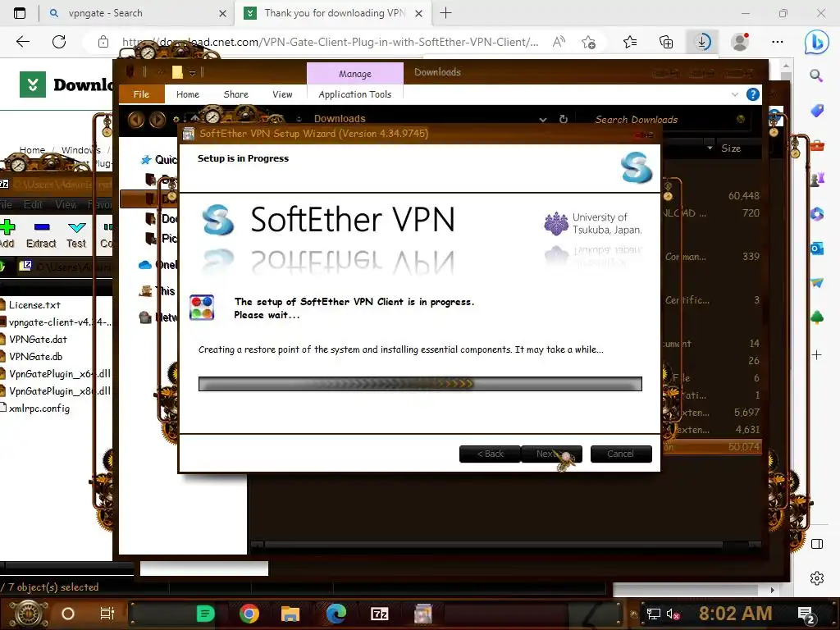Screen dimensions: 840x630
Task: Select the Manage contextual tab
Action: (x=354, y=73)
